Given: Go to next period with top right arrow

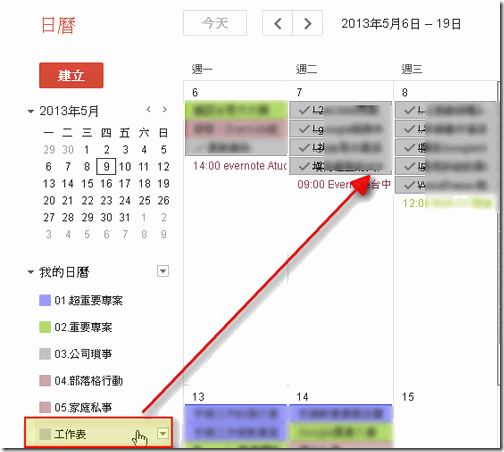Looking at the screenshot, I should [x=307, y=23].
